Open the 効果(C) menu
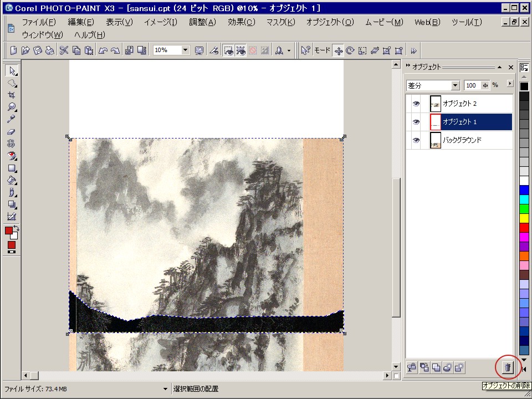The height and width of the screenshot is (399, 532). [x=241, y=22]
